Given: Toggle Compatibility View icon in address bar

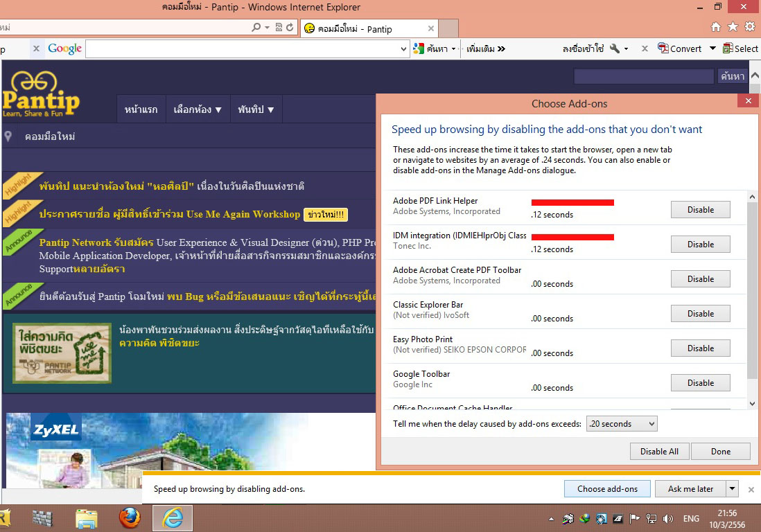Looking at the screenshot, I should (279, 27).
